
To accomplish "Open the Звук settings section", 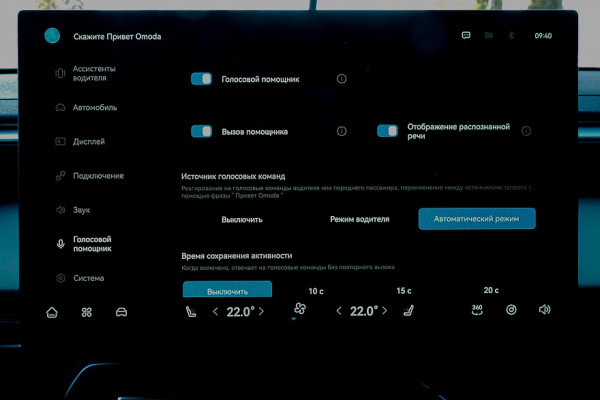I will click(81, 210).
